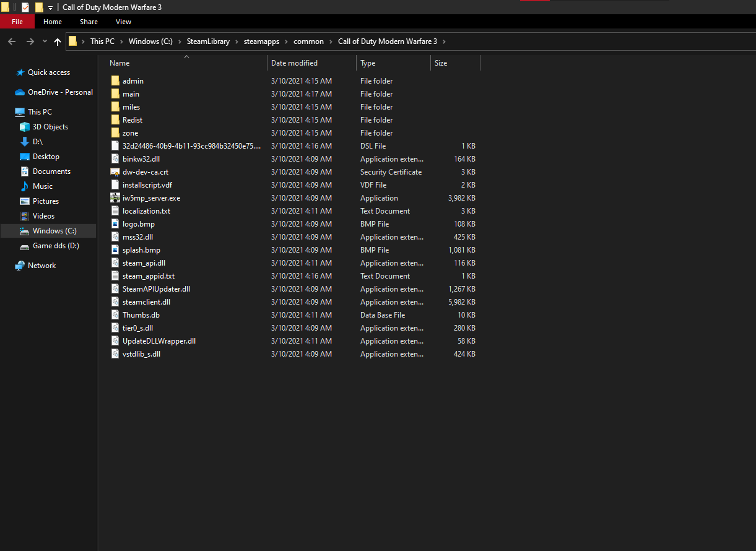Click the dw-dev-ca.crt certificate icon
Image resolution: width=756 pixels, height=551 pixels.
point(115,172)
